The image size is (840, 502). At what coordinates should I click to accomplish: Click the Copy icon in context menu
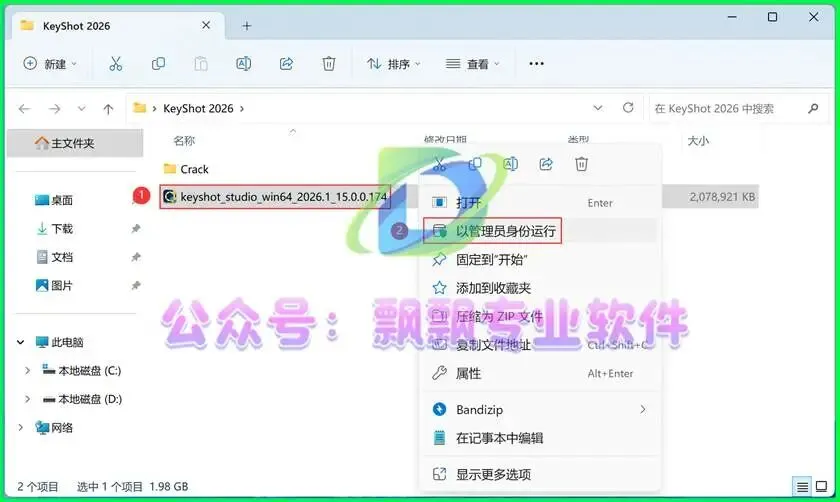coord(475,164)
